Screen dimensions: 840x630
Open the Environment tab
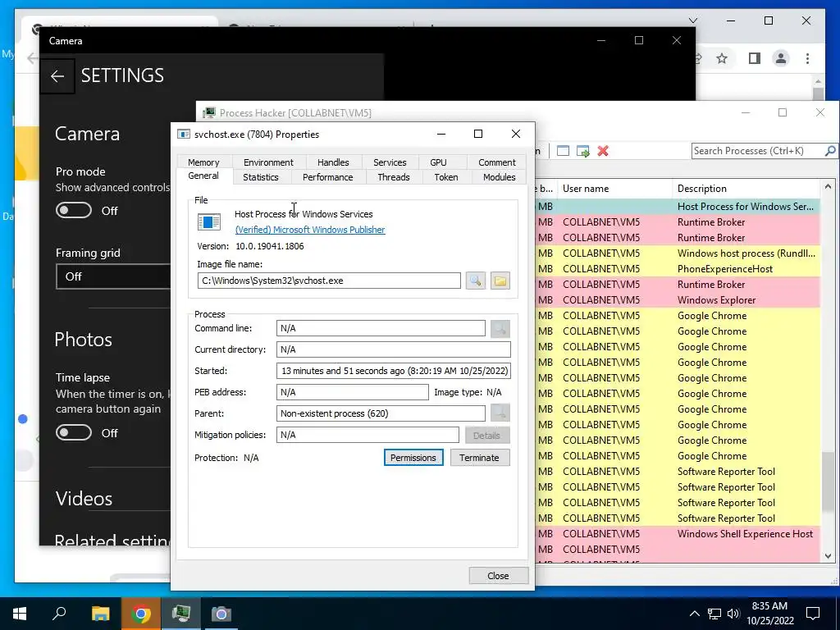pyautogui.click(x=268, y=162)
